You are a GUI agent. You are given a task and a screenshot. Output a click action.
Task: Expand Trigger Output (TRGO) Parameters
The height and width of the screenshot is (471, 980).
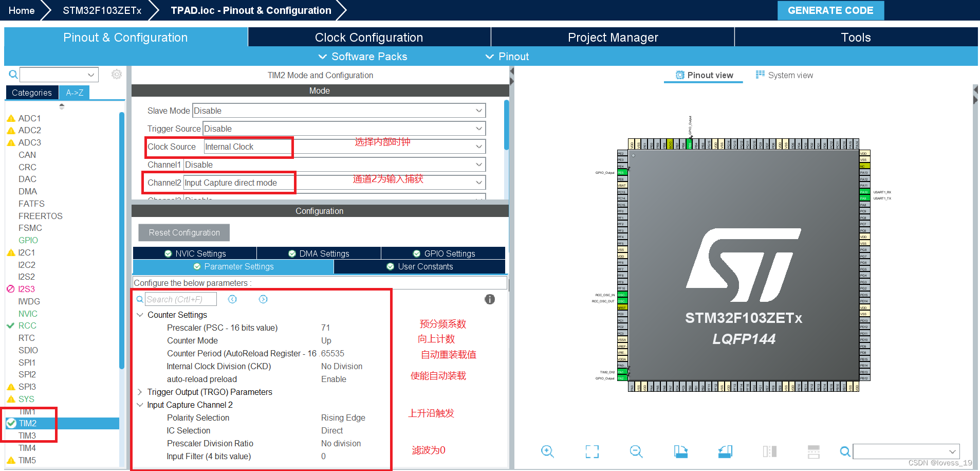140,392
